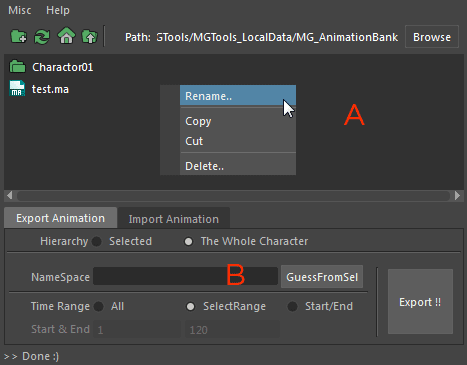
Task: Select Time Range All radio button
Action: click(99, 306)
